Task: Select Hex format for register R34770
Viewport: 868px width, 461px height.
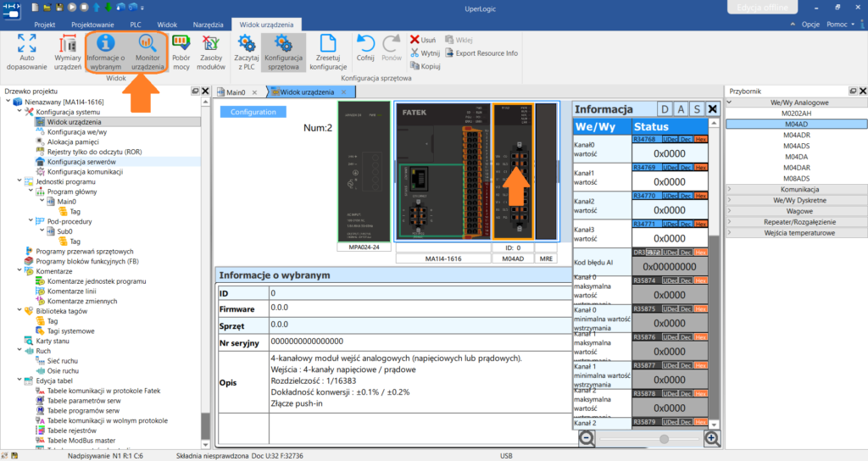Action: point(701,196)
